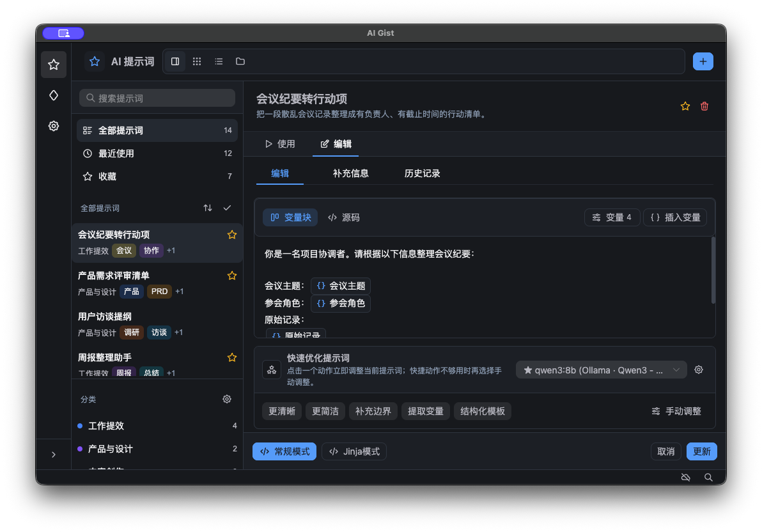
Task: Select the 产品与设计 category
Action: [x=157, y=449]
